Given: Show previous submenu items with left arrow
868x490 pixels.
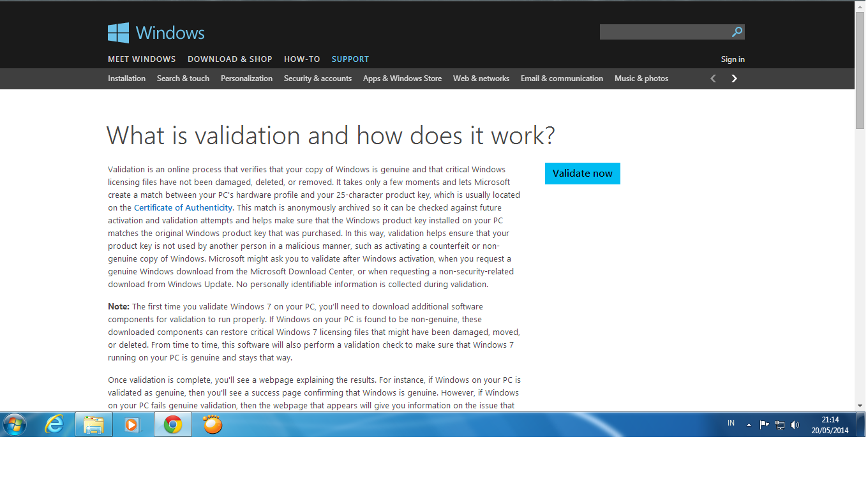Looking at the screenshot, I should click(714, 78).
